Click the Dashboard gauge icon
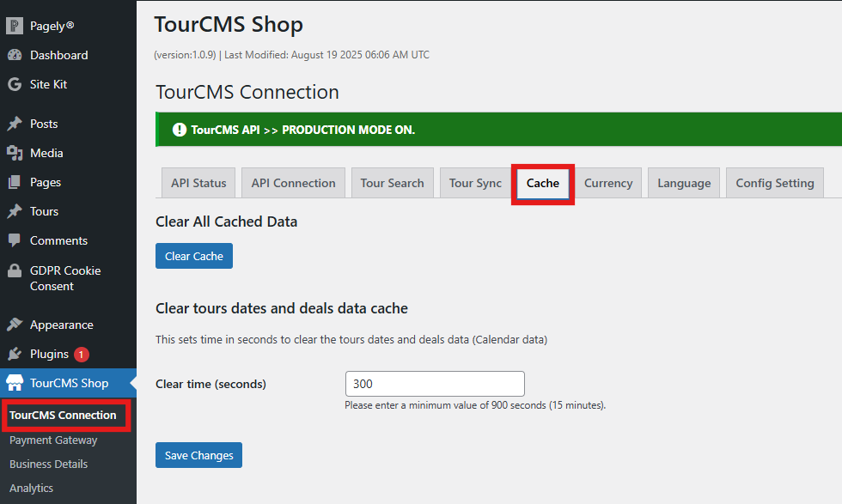This screenshot has height=504, width=842. click(15, 55)
